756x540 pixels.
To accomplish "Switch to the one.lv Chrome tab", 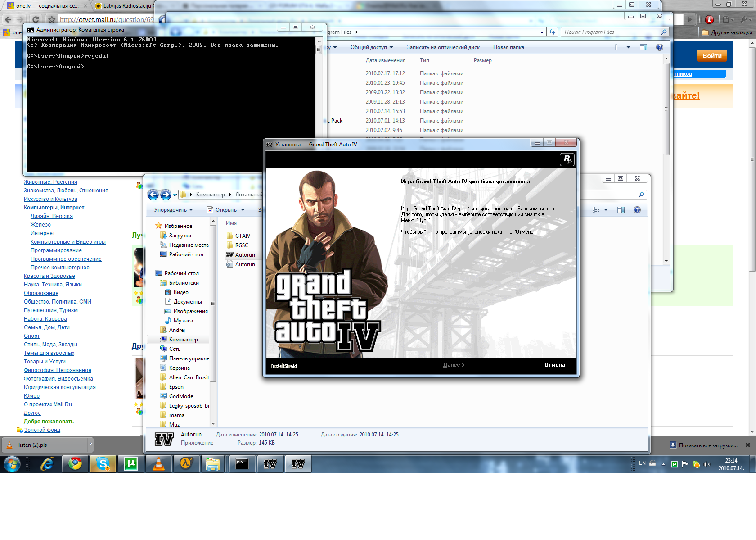I will click(x=47, y=6).
